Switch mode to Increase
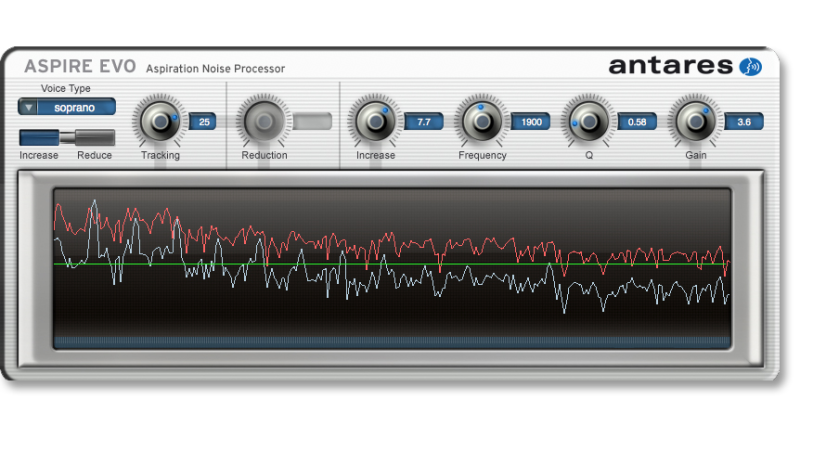Screen dimensions: 826x464 pyautogui.click(x=39, y=138)
